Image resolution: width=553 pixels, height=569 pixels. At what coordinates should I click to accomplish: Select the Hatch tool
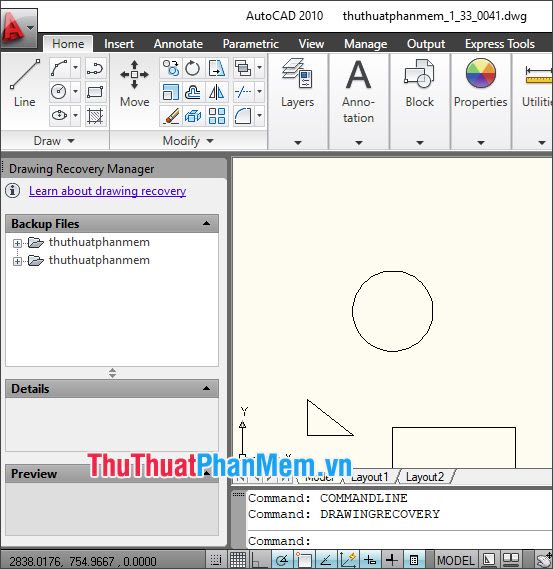pos(95,116)
